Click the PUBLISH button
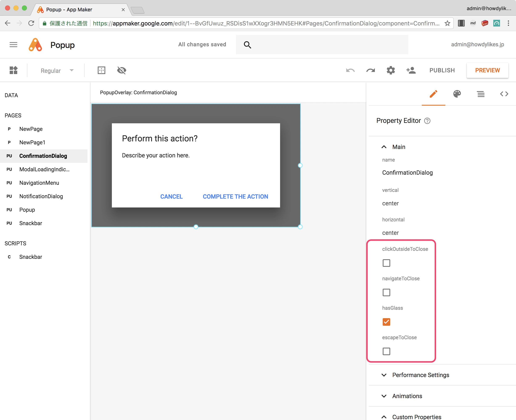The height and width of the screenshot is (420, 516). [x=442, y=70]
